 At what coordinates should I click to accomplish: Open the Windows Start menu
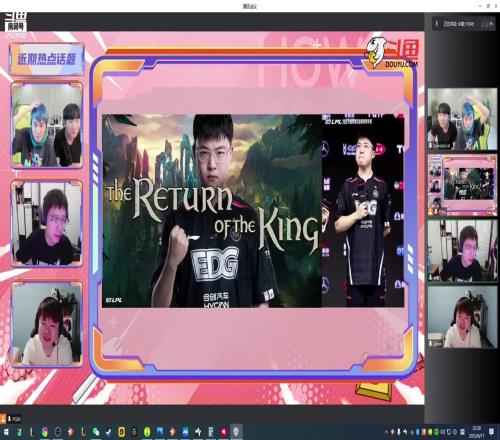click(6, 432)
